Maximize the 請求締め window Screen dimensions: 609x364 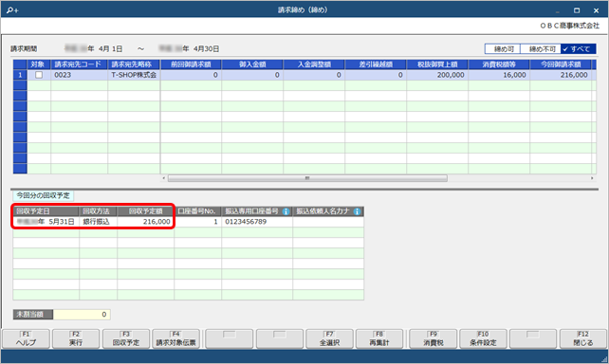coord(577,10)
